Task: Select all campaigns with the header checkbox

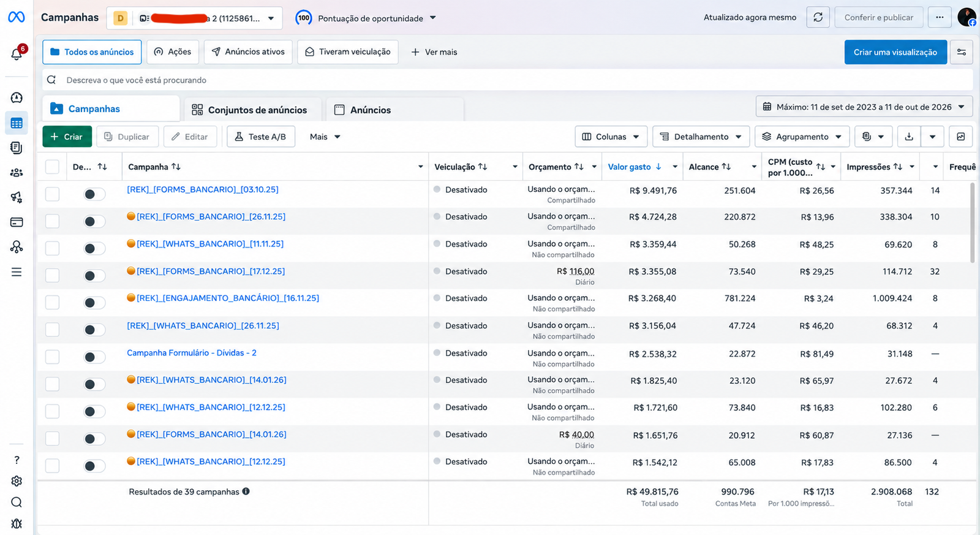Action: point(53,167)
